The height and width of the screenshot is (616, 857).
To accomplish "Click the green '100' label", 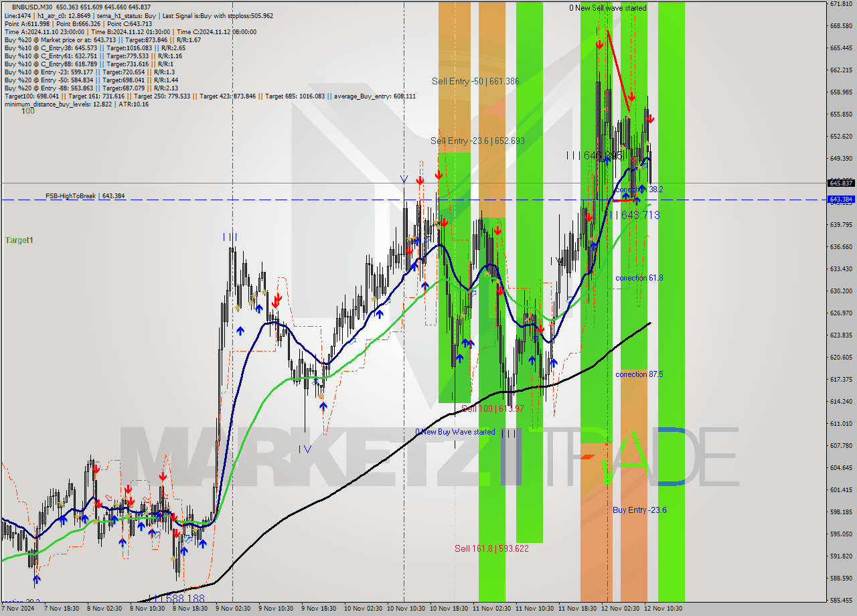I will tap(27, 111).
